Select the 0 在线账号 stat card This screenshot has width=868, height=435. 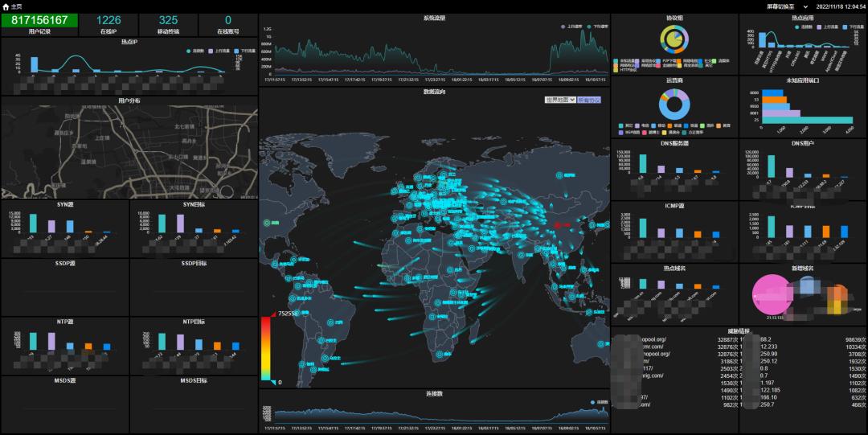(228, 25)
